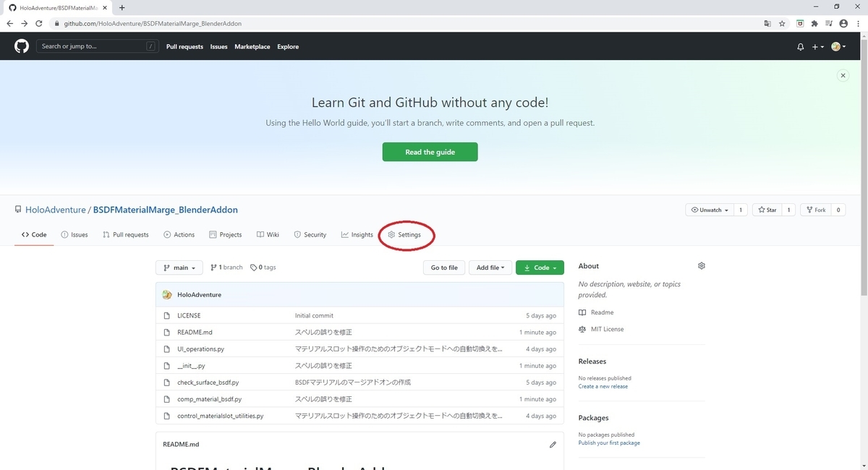This screenshot has height=470, width=868.
Task: Open comp_material_bsdf.py file
Action: click(x=209, y=399)
